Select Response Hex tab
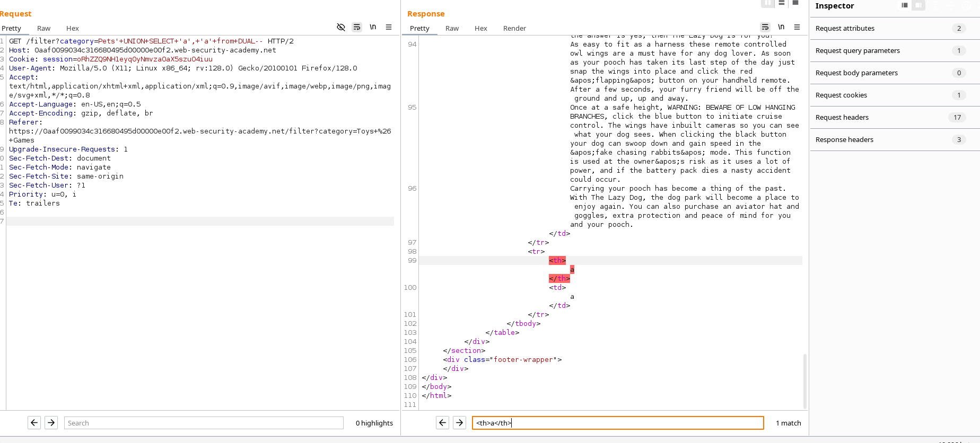 point(481,28)
